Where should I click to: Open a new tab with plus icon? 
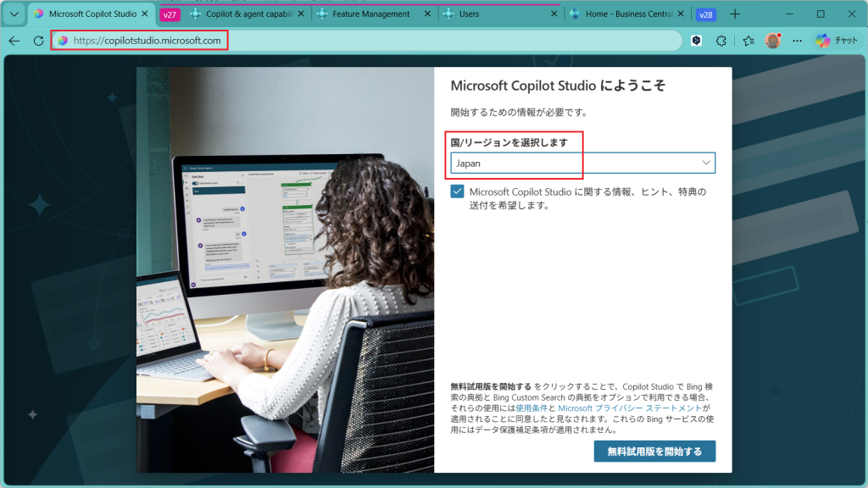(735, 14)
